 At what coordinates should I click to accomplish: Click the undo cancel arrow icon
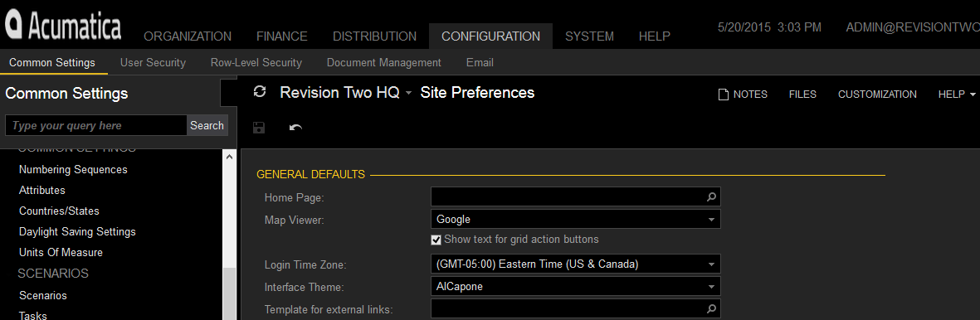click(295, 128)
